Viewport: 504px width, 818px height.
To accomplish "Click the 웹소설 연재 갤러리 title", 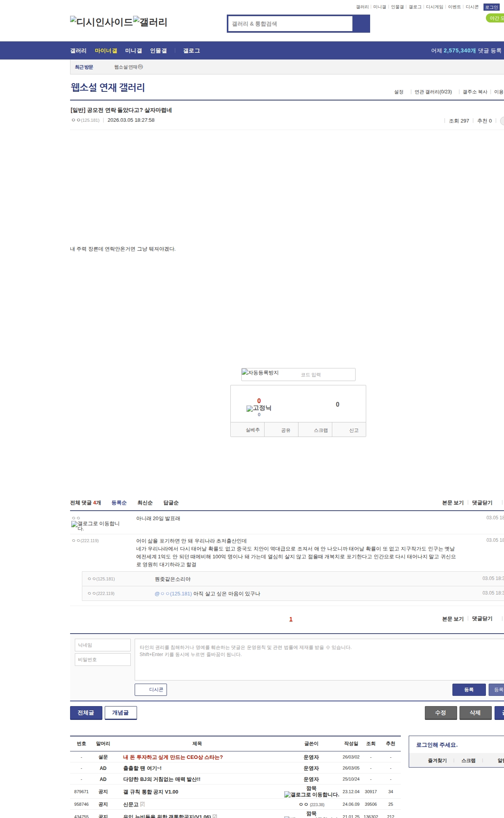I will tap(108, 87).
